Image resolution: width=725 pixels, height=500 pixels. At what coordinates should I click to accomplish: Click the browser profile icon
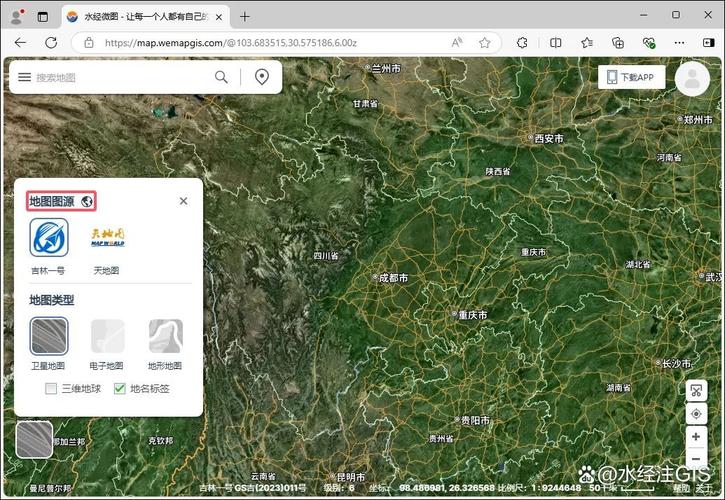(x=17, y=17)
